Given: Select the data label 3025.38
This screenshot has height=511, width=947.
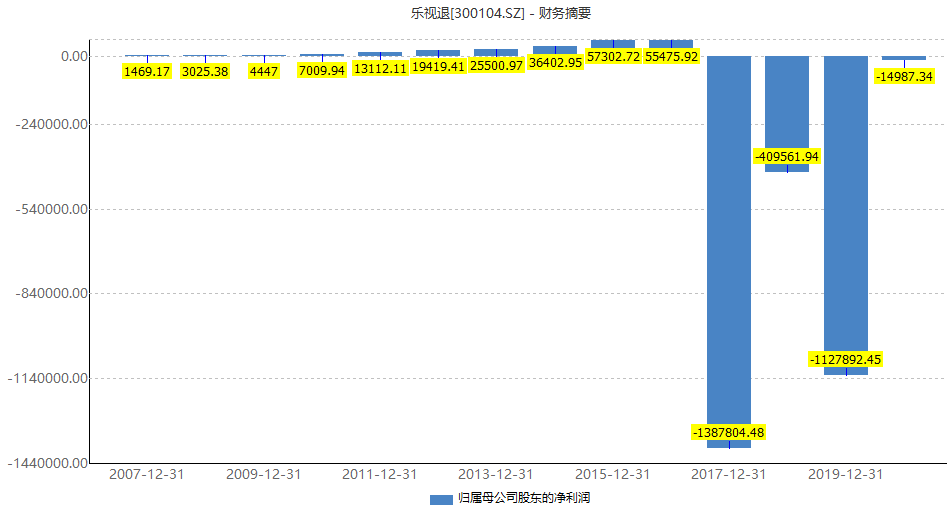Looking at the screenshot, I should coord(205,72).
